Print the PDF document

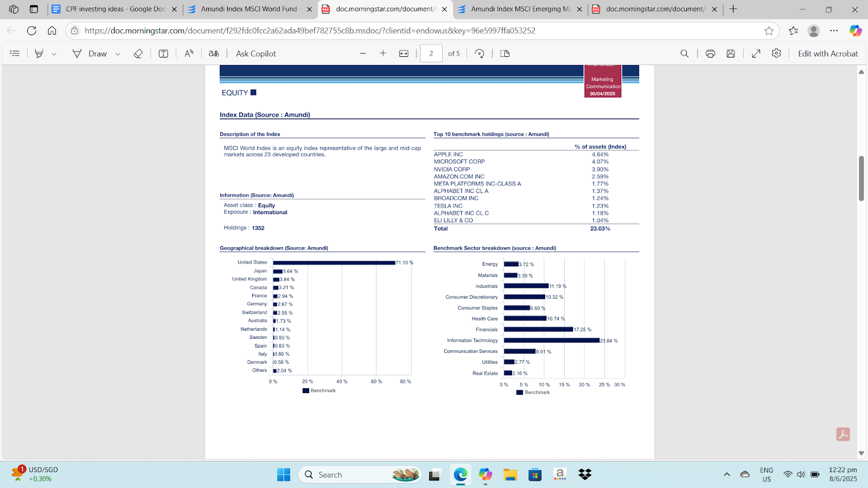coord(710,54)
